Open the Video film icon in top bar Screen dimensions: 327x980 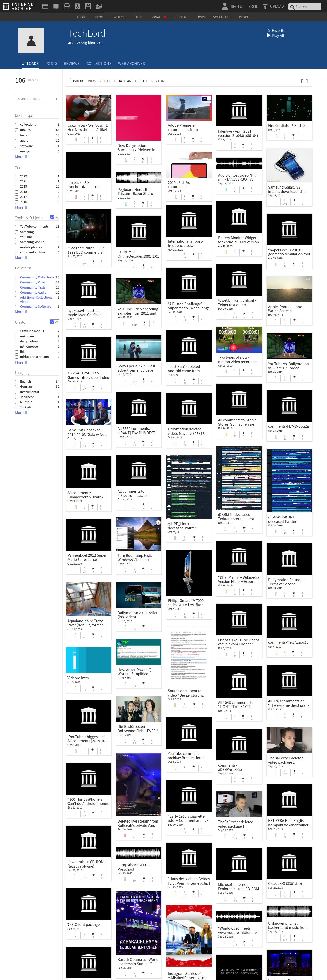click(67, 6)
